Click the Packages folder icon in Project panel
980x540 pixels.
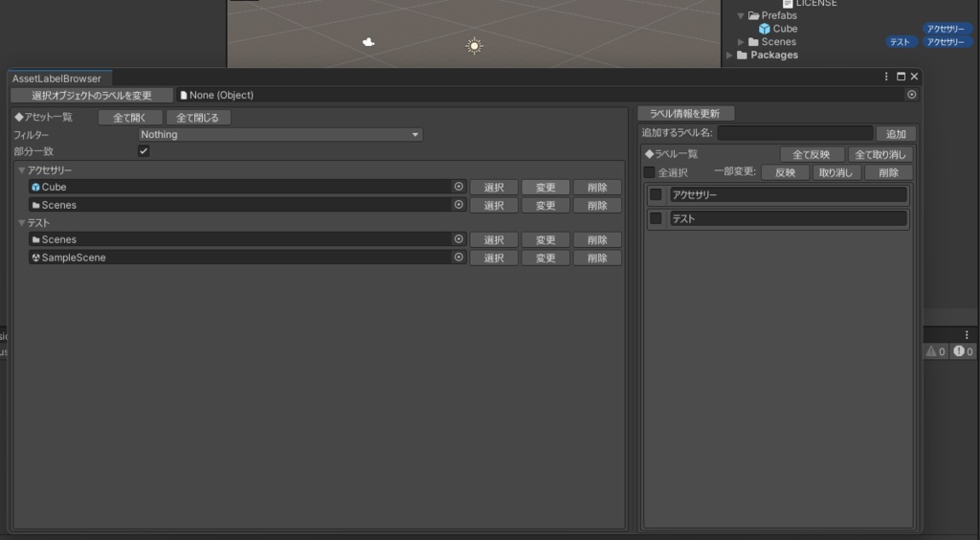(x=742, y=55)
